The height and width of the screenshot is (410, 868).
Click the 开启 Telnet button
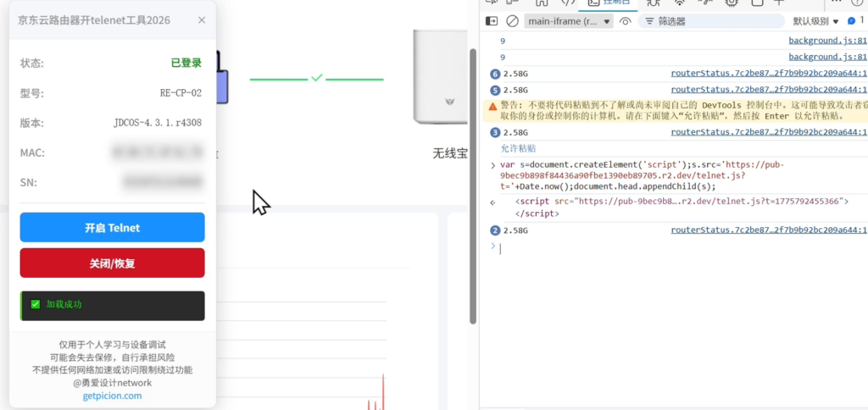pos(113,227)
